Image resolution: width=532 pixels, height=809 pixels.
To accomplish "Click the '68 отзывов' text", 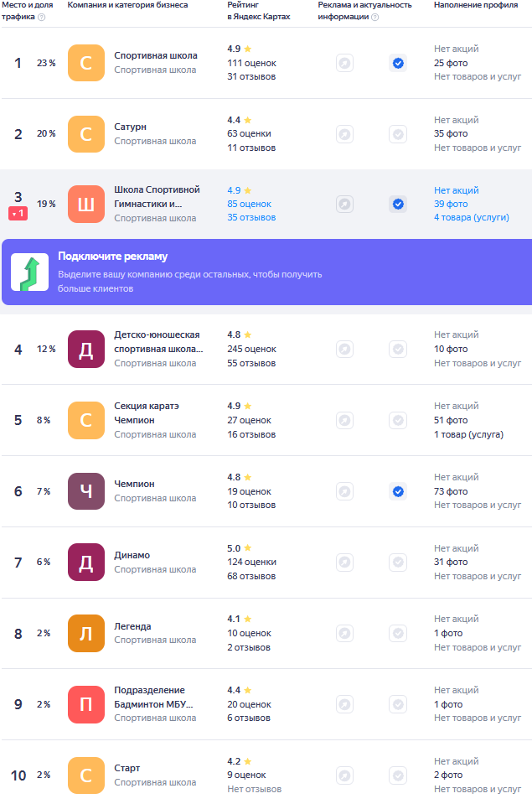I will [251, 576].
